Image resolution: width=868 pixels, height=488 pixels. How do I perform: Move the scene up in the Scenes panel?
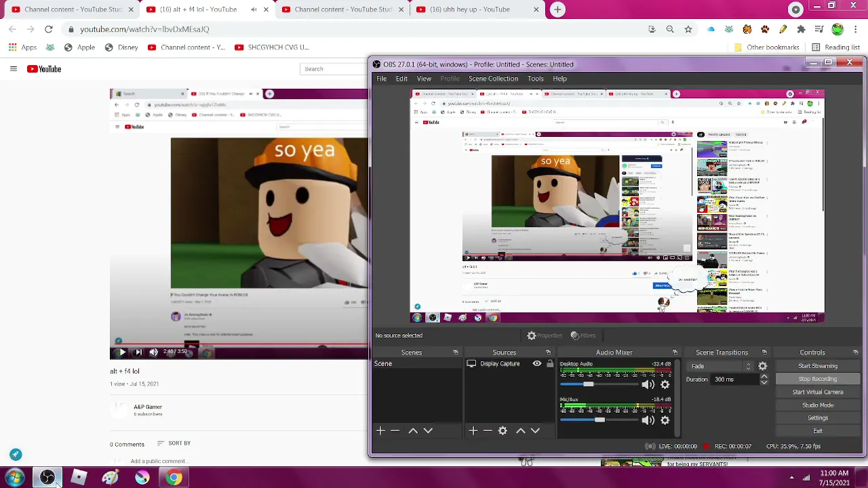pos(413,430)
